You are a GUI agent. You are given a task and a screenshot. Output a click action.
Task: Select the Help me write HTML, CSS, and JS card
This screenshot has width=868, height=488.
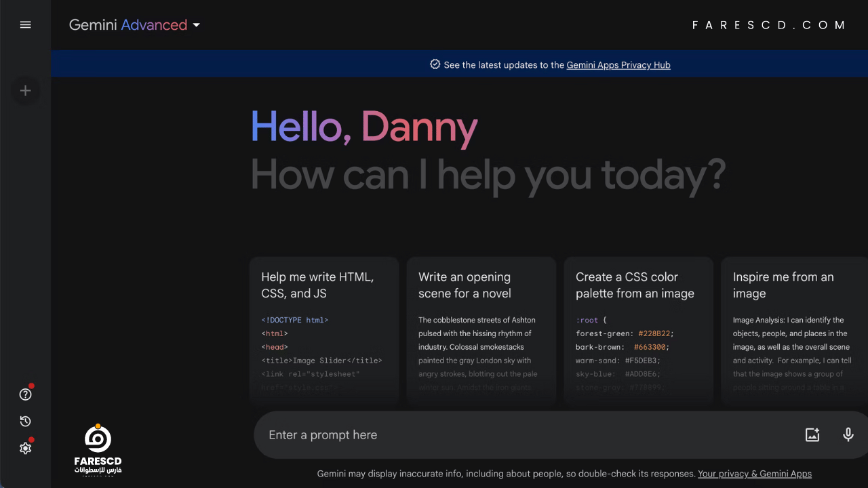tap(324, 331)
